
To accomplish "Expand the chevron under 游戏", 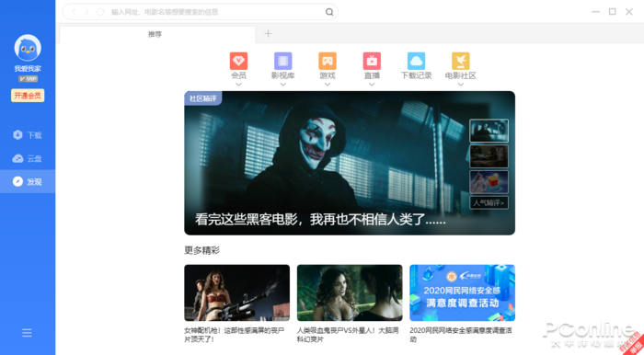I will pyautogui.click(x=328, y=84).
